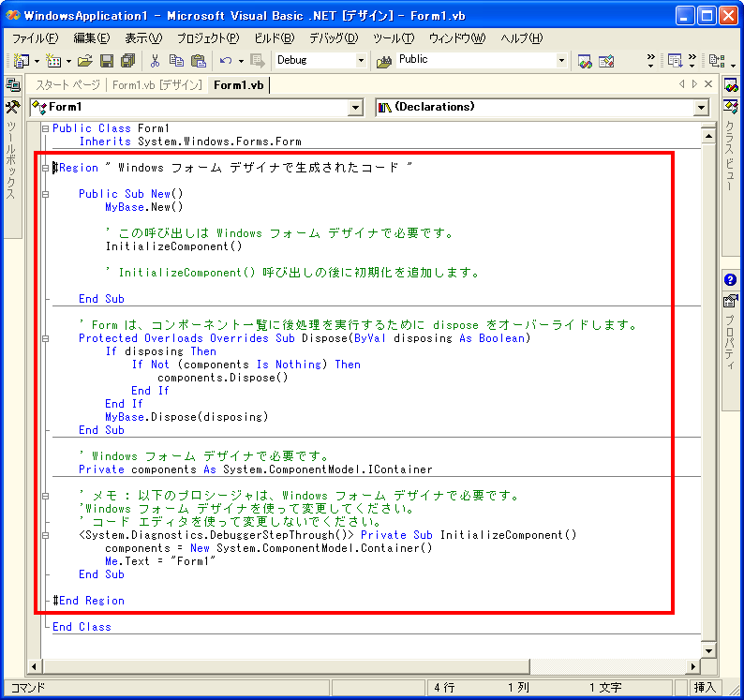Collapse the #Region outline node
Viewport: 744px width, 700px height.
tap(46, 168)
